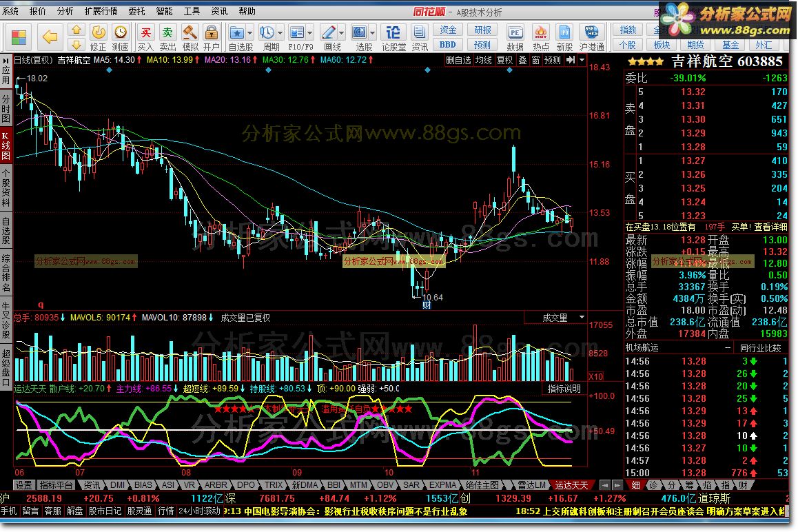The height and width of the screenshot is (532, 798).
Task: Expand the 画线 dropdown arrow
Action: click(x=342, y=33)
